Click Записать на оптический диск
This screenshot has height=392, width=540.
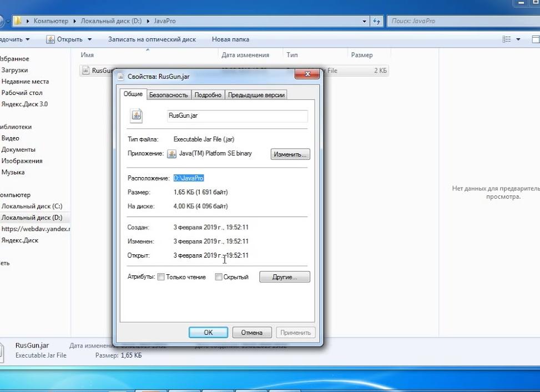tap(152, 39)
